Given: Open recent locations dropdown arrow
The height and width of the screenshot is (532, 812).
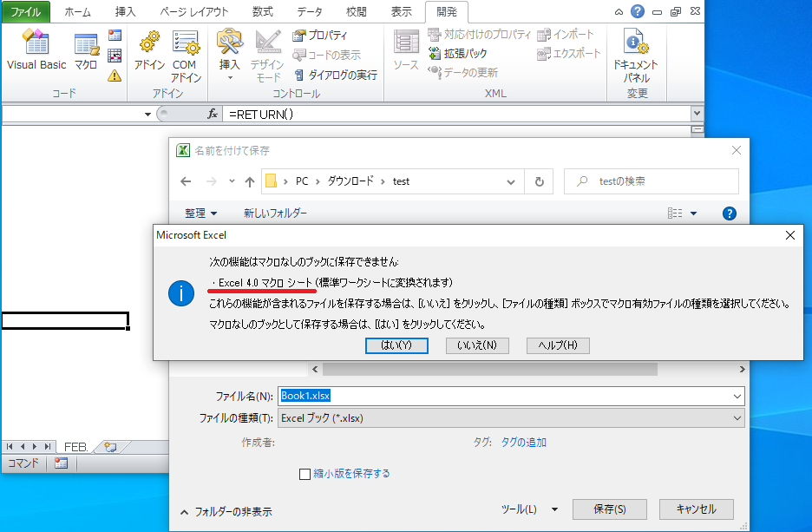Looking at the screenshot, I should pos(232,181).
